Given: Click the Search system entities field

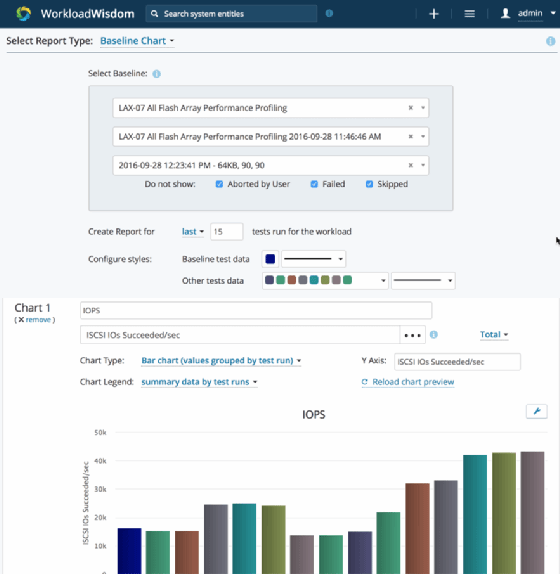Looking at the screenshot, I should click(231, 14).
